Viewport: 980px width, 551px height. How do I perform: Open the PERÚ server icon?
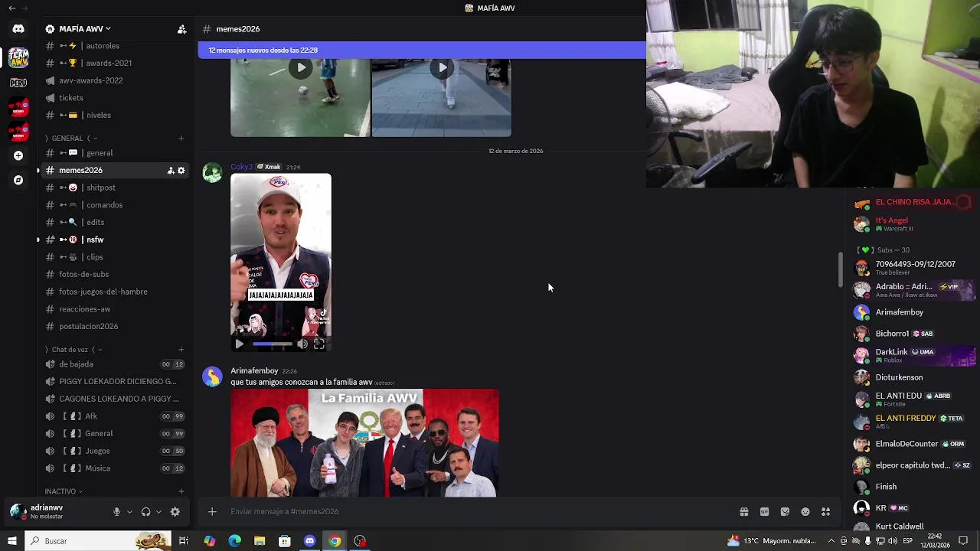click(x=18, y=82)
